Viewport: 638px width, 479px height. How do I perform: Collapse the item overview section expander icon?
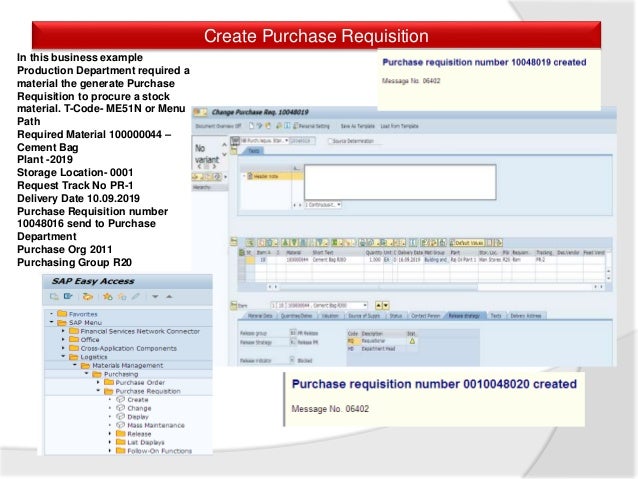click(234, 242)
